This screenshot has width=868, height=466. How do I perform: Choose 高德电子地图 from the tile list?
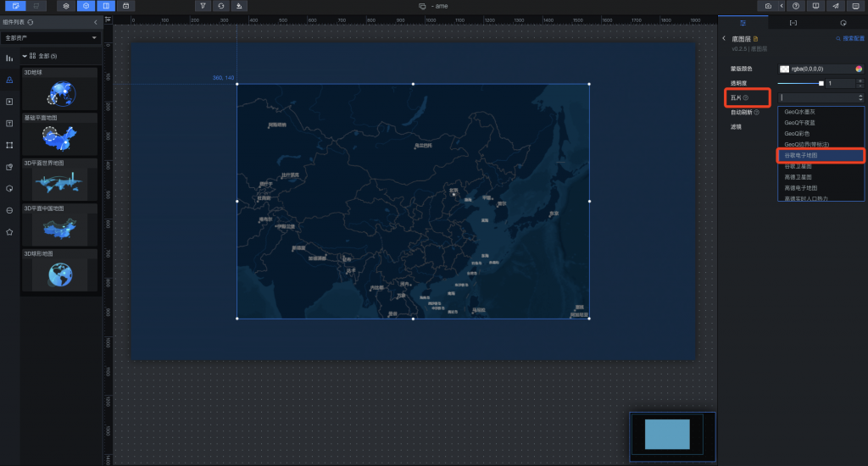tap(821, 188)
